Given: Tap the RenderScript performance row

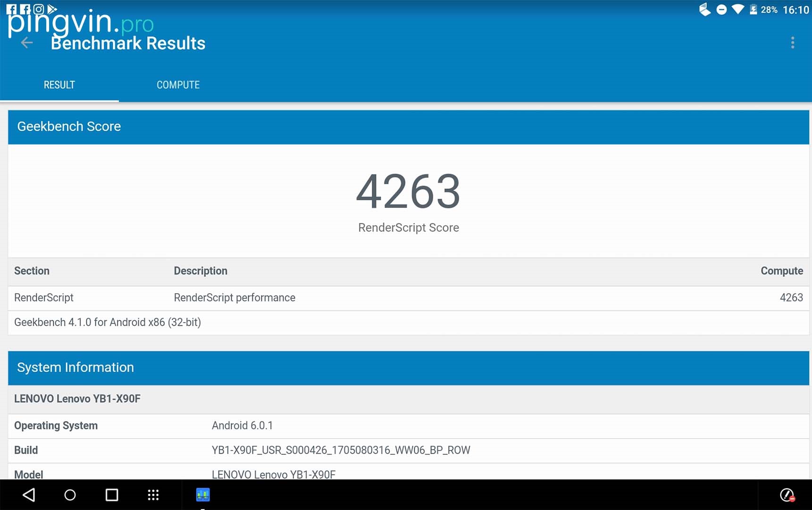Looking at the screenshot, I should click(x=408, y=298).
